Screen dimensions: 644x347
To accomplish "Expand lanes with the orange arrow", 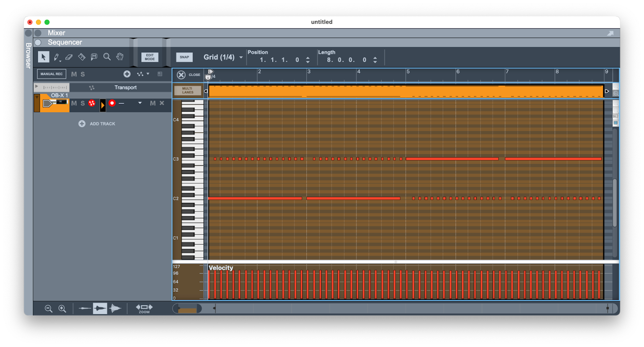I will 103,105.
